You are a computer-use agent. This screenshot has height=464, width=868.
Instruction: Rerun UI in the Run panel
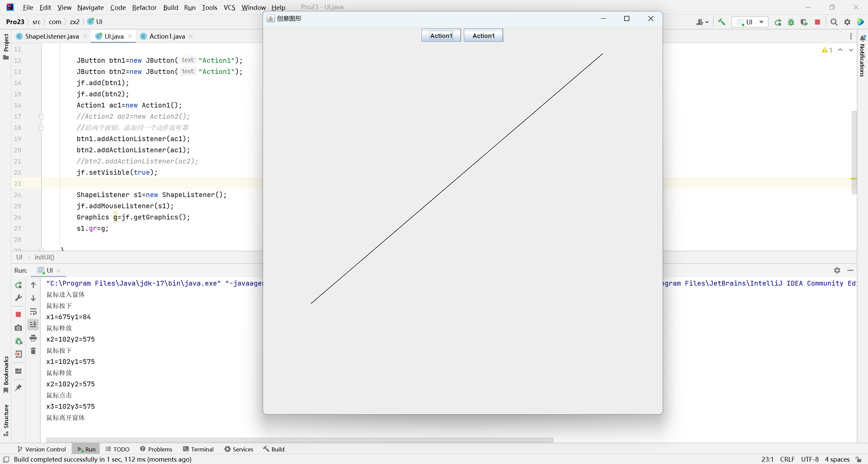(x=18, y=285)
